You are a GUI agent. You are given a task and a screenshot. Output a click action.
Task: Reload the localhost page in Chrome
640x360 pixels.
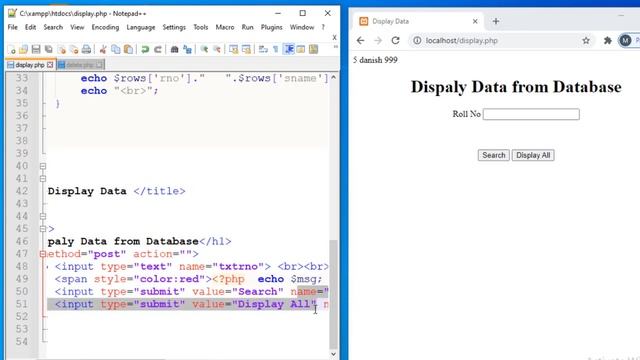pos(395,40)
